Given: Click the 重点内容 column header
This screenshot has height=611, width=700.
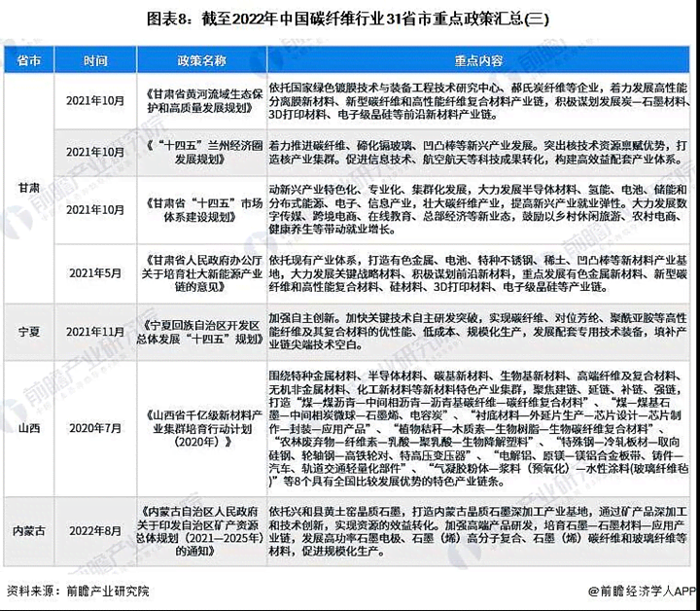Looking at the screenshot, I should click(x=477, y=60).
